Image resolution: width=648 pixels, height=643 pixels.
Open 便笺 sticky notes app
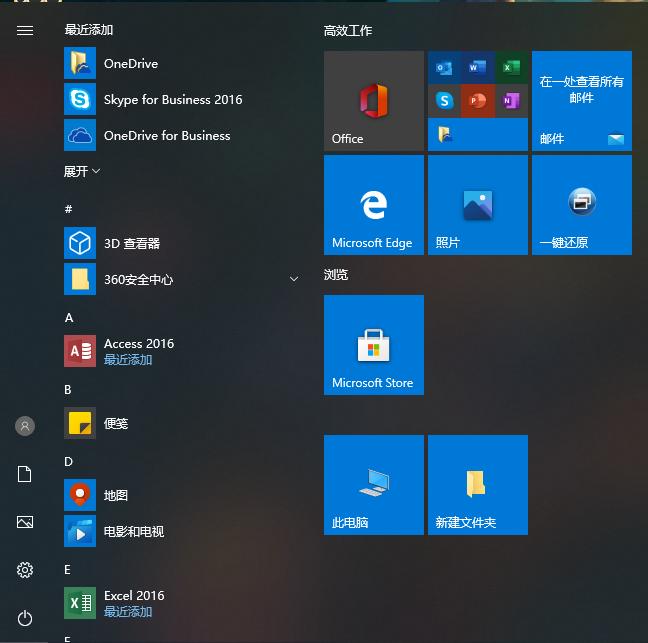click(x=182, y=423)
